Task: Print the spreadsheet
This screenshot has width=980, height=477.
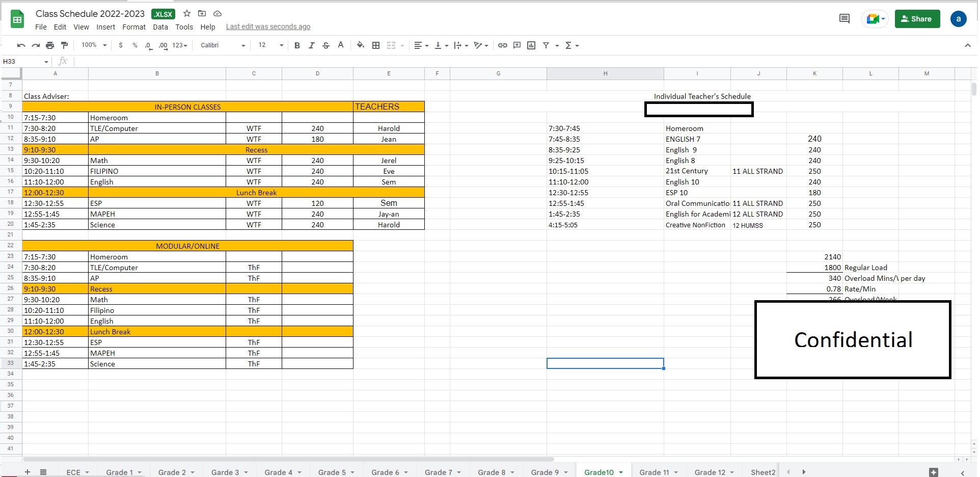Action: click(50, 45)
